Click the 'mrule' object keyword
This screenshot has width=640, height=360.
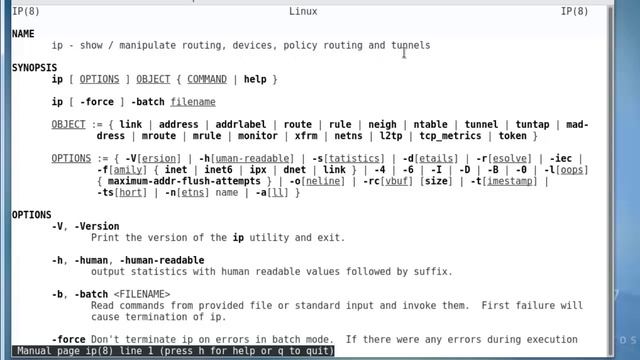(207, 136)
